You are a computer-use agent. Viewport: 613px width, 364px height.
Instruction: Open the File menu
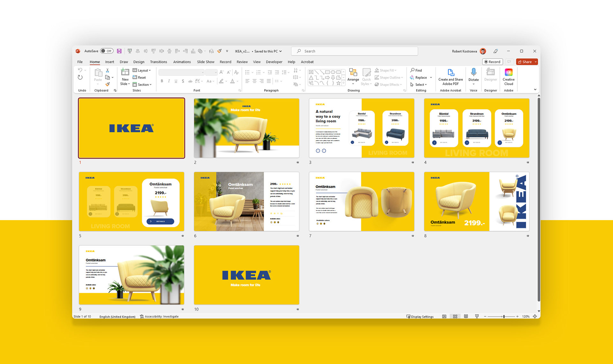tap(80, 62)
